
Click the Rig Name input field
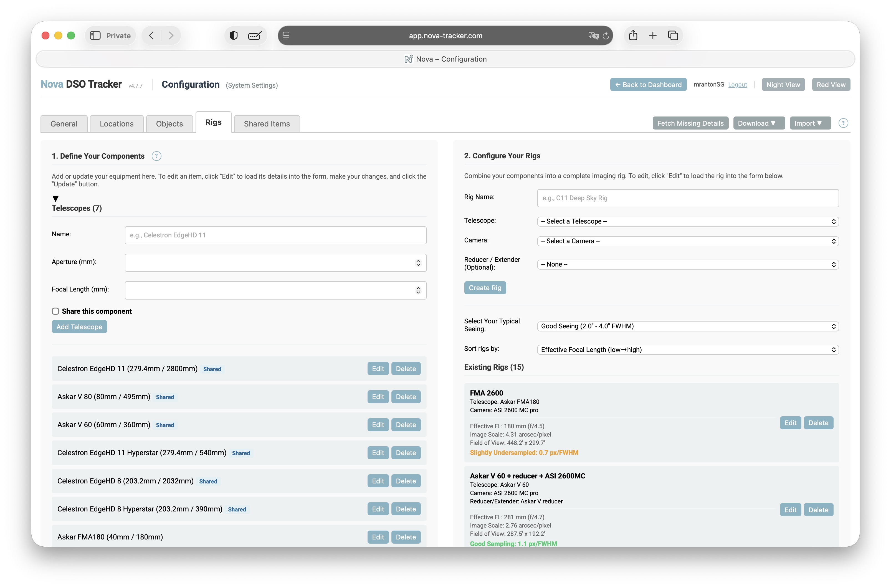687,198
